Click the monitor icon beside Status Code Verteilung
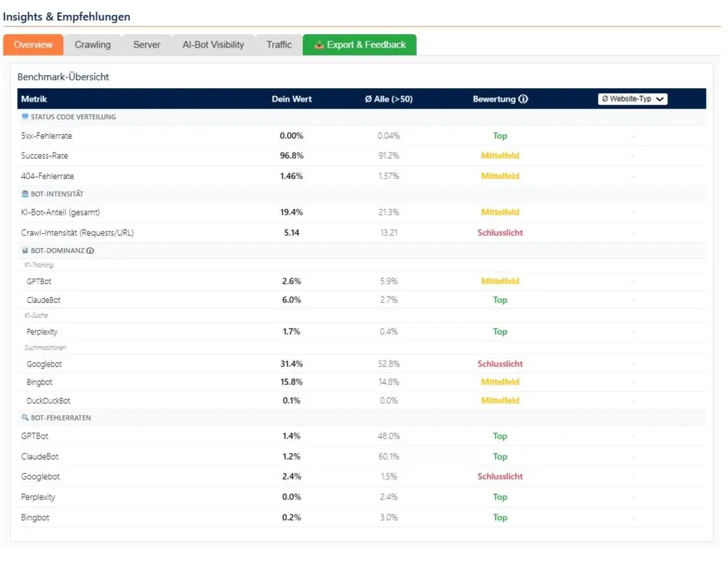Image resolution: width=728 pixels, height=567 pixels. point(24,117)
